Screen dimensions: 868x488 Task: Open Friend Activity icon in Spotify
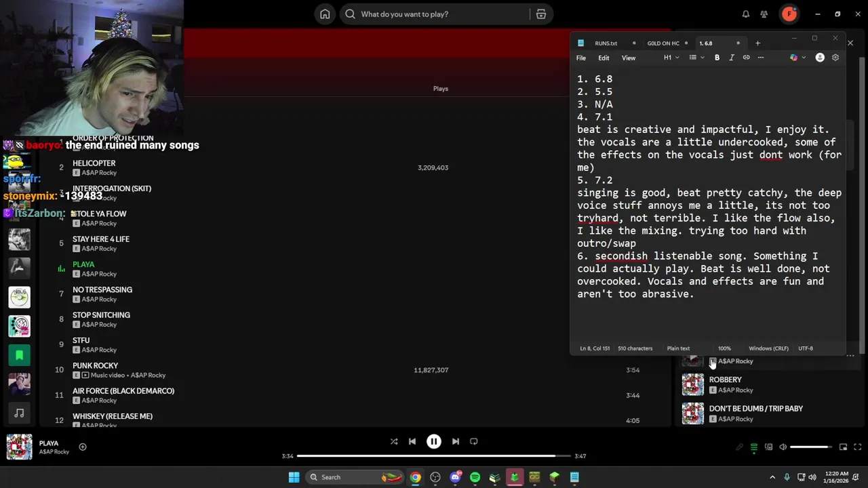tap(764, 14)
